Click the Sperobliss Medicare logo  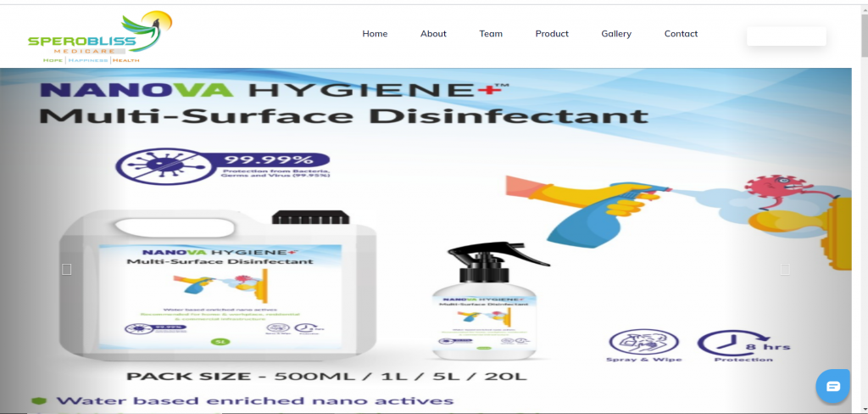click(99, 37)
